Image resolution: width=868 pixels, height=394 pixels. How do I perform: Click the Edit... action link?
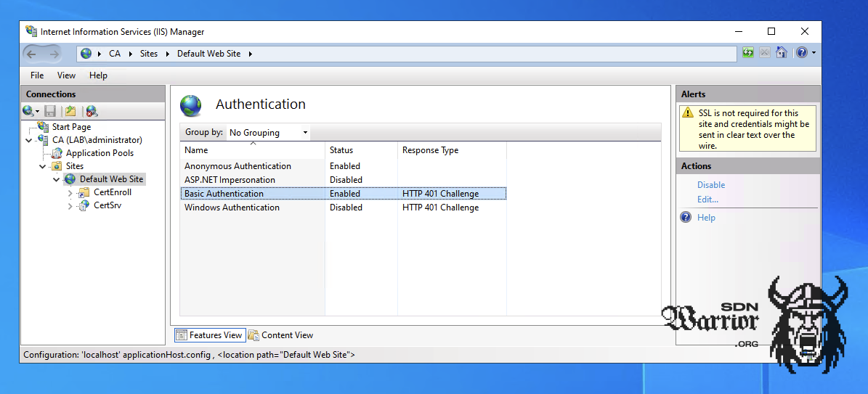[x=707, y=200]
